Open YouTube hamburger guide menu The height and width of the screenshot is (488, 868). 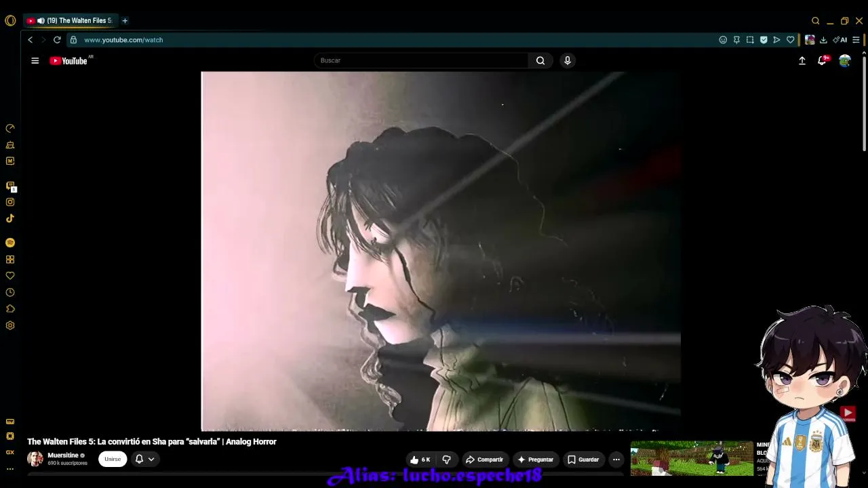tap(35, 60)
